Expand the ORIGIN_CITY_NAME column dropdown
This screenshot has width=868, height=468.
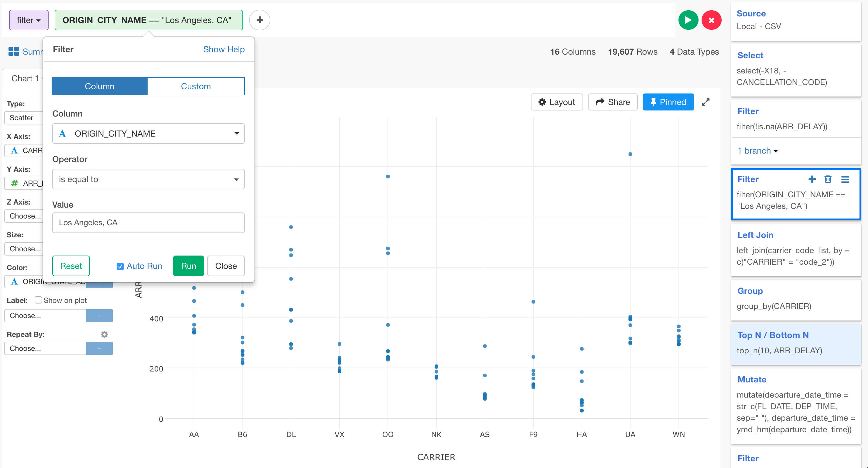[x=237, y=133]
